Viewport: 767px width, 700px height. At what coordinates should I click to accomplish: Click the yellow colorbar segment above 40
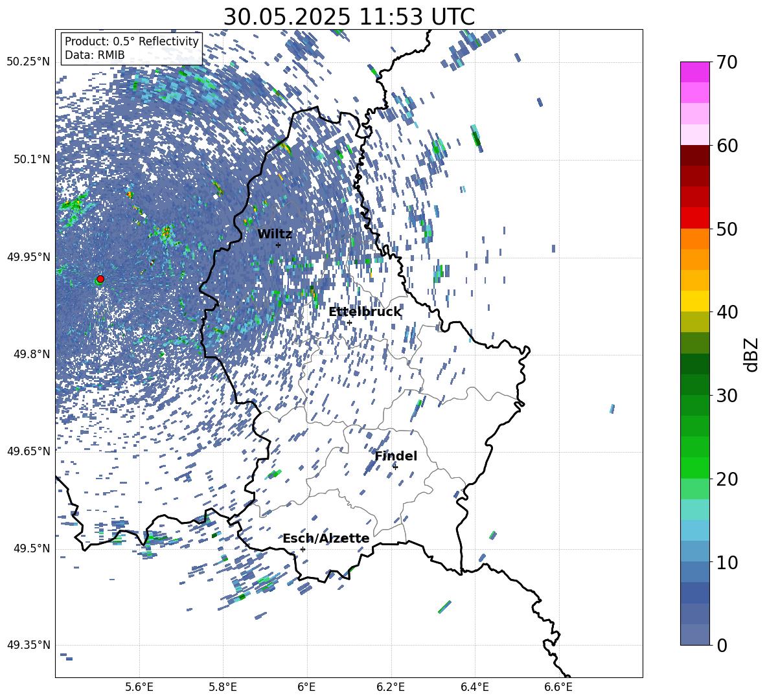click(694, 301)
